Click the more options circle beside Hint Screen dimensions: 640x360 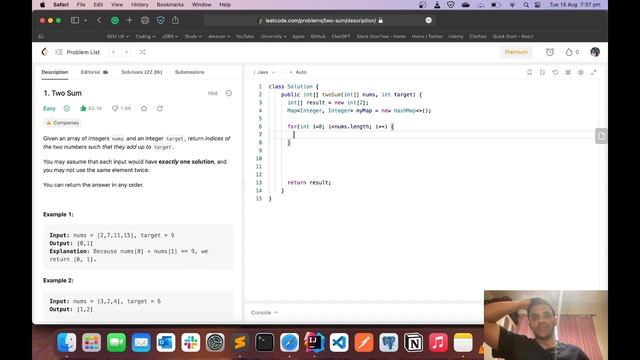coord(229,93)
